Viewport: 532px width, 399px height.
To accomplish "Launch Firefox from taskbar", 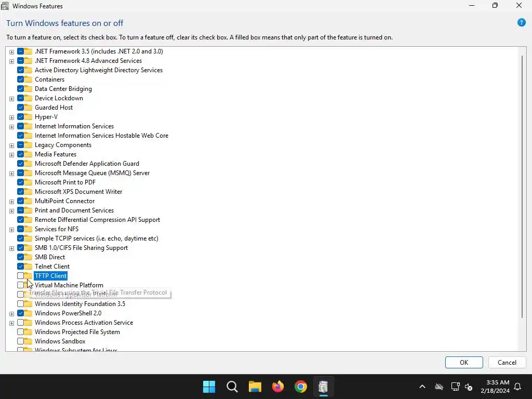I will (278, 387).
